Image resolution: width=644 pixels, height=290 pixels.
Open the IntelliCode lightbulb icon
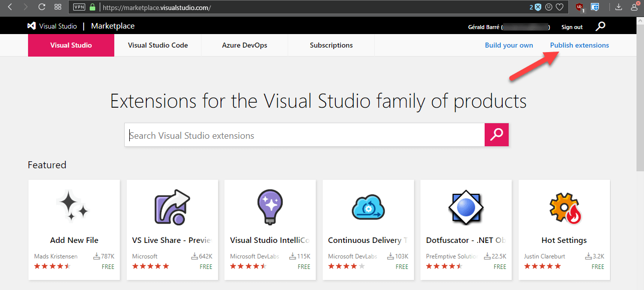270,206
